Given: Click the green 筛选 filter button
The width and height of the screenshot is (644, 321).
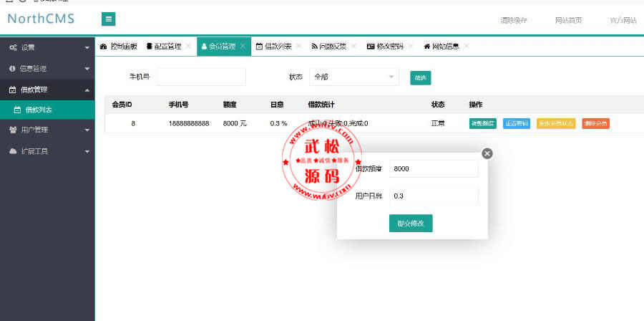Looking at the screenshot, I should 421,77.
